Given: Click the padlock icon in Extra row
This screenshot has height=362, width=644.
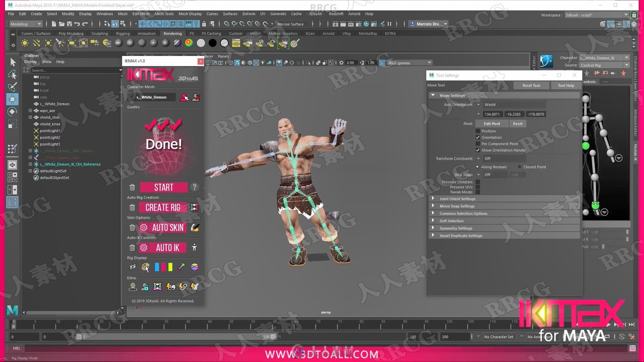Looking at the screenshot, I should [145, 287].
